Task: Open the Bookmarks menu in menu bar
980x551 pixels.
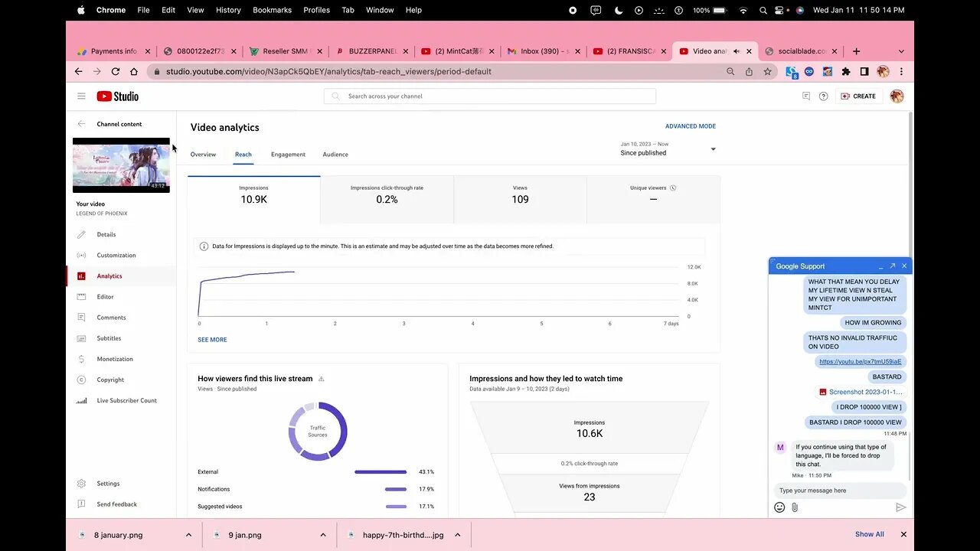Action: 272,10
